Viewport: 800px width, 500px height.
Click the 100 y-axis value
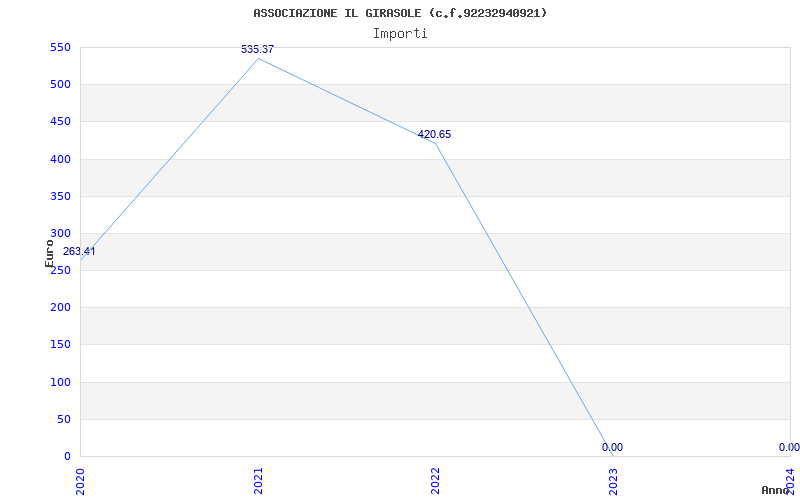60,382
